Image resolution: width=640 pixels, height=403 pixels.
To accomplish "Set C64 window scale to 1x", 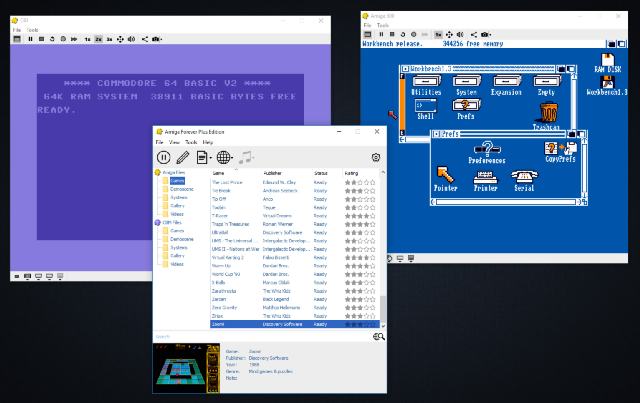I will point(87,39).
